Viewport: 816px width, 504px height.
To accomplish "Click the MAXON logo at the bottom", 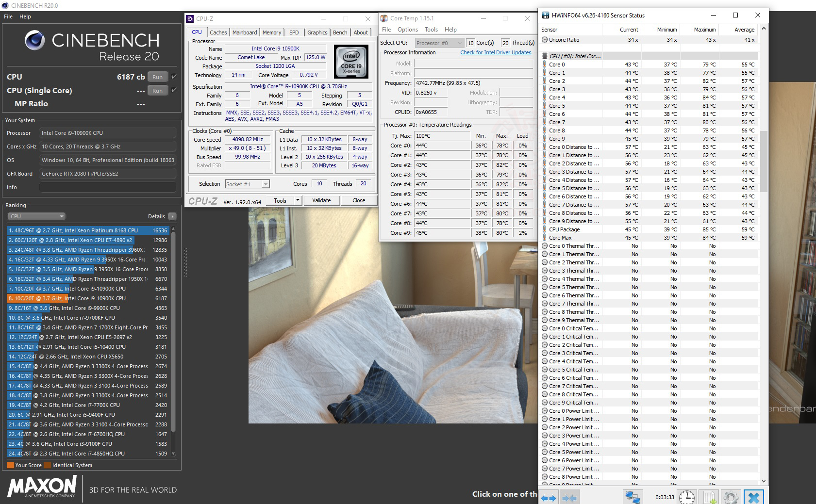I will tap(42, 487).
